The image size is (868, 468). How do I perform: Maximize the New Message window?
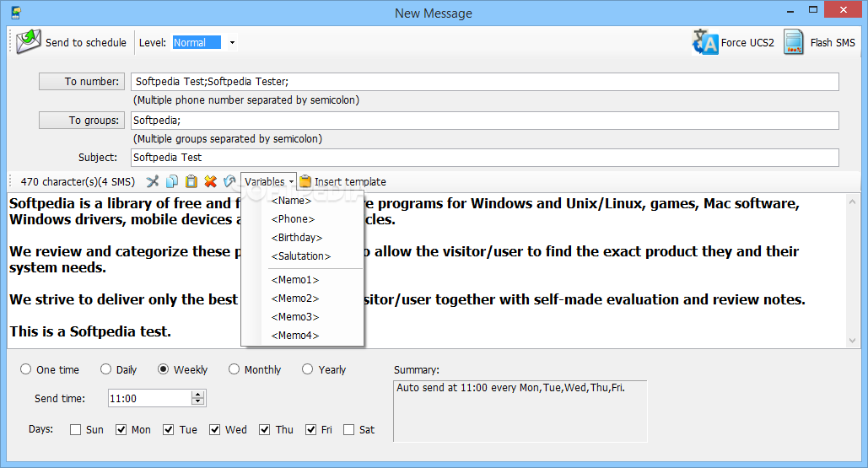(x=812, y=10)
